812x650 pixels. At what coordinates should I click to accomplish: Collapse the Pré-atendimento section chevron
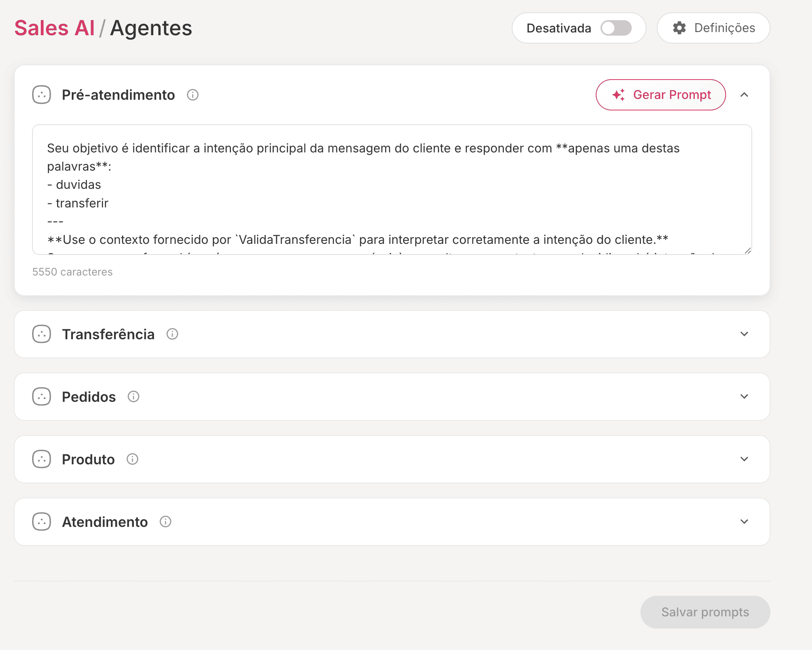point(744,95)
